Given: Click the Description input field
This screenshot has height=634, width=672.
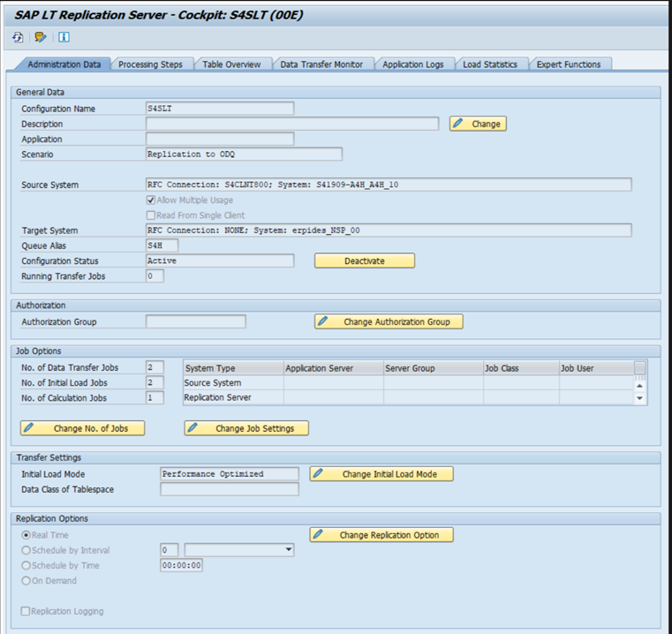Looking at the screenshot, I should click(x=291, y=124).
